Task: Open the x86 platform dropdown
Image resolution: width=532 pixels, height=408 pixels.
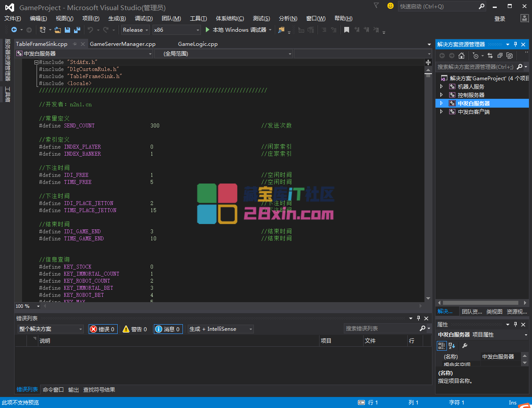Action: point(176,30)
